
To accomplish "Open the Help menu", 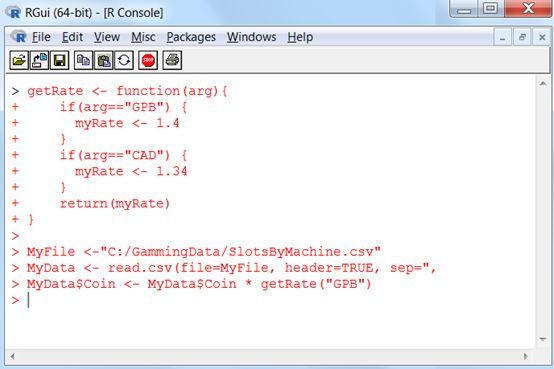I will pyautogui.click(x=300, y=37).
